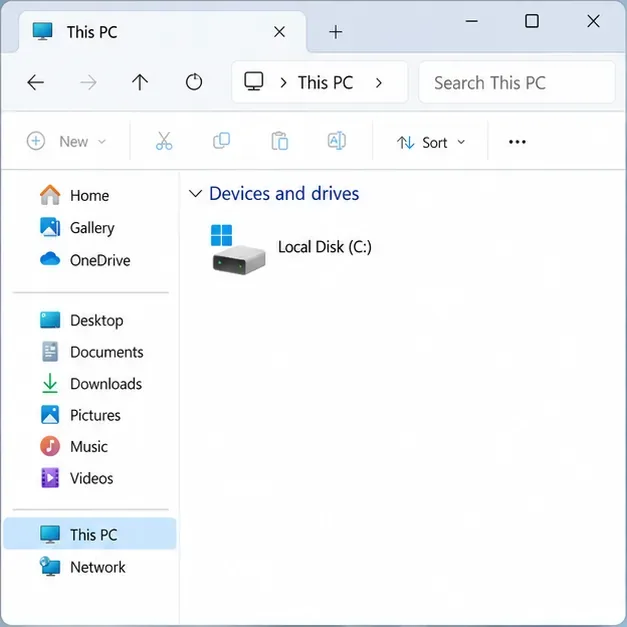This screenshot has width=627, height=627.
Task: Close the File Explorer window
Action: [593, 21]
